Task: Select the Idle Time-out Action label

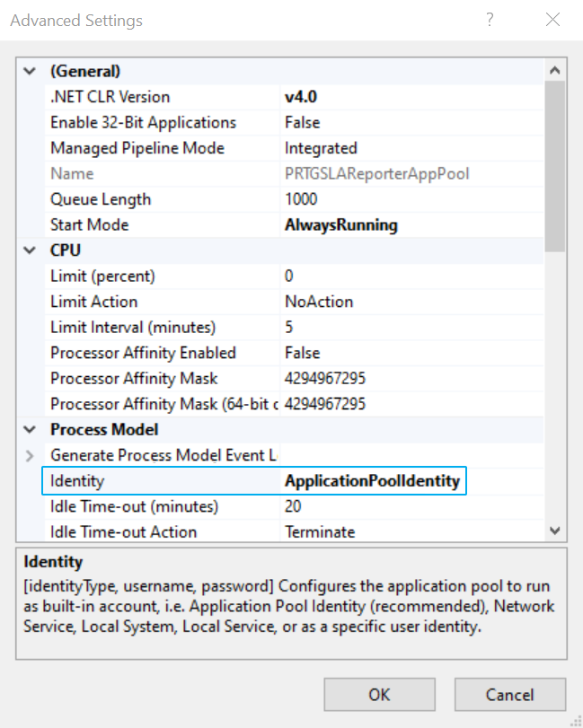Action: point(124,531)
